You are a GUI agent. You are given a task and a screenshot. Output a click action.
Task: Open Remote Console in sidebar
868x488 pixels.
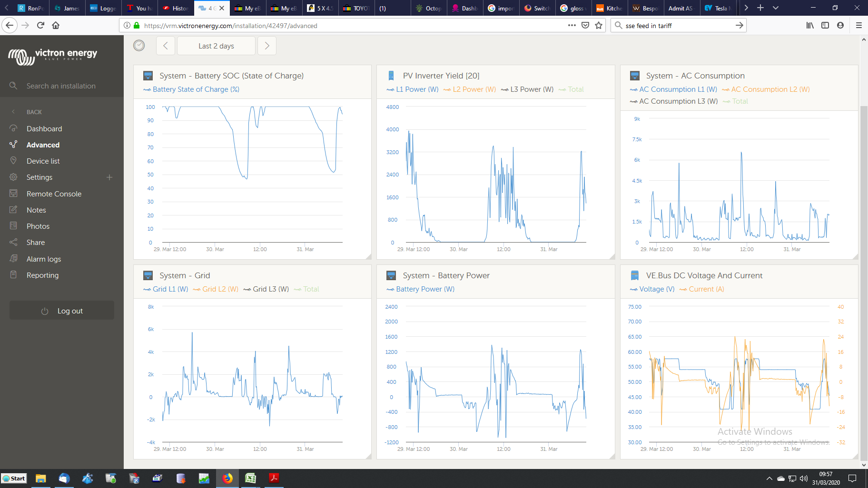click(x=54, y=194)
